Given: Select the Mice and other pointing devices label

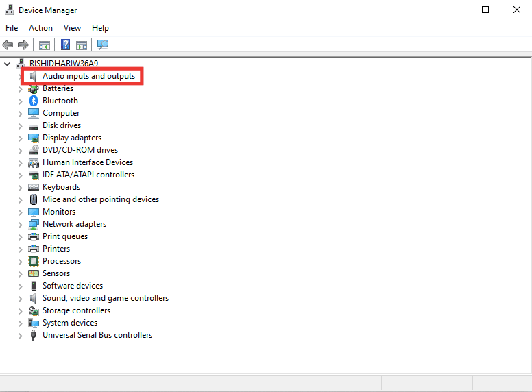Looking at the screenshot, I should [101, 199].
